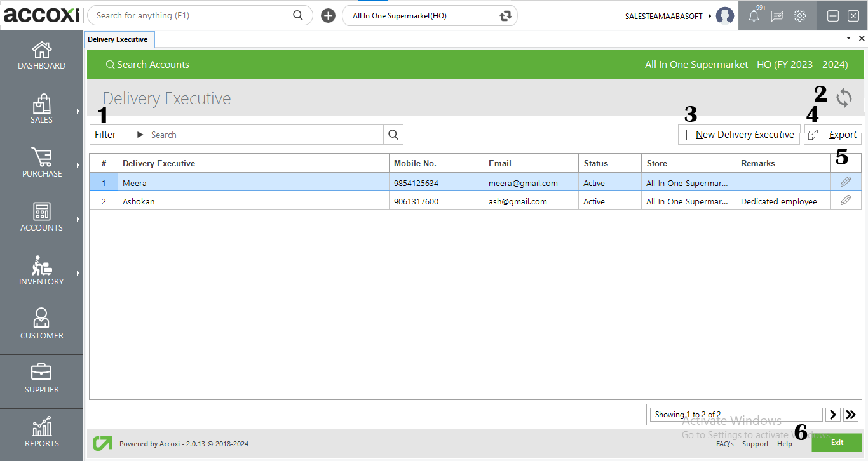868x461 pixels.
Task: Open the Dashboard from sidebar
Action: (x=41, y=58)
